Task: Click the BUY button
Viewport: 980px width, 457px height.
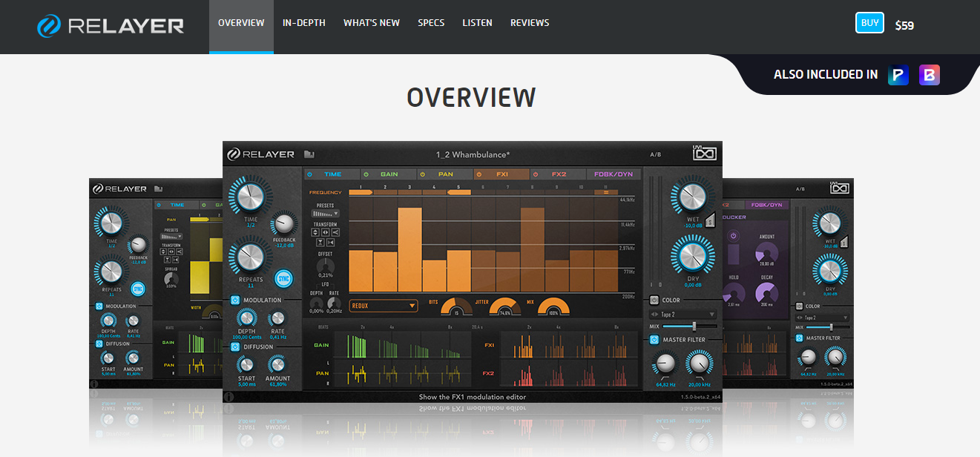Action: [x=869, y=23]
